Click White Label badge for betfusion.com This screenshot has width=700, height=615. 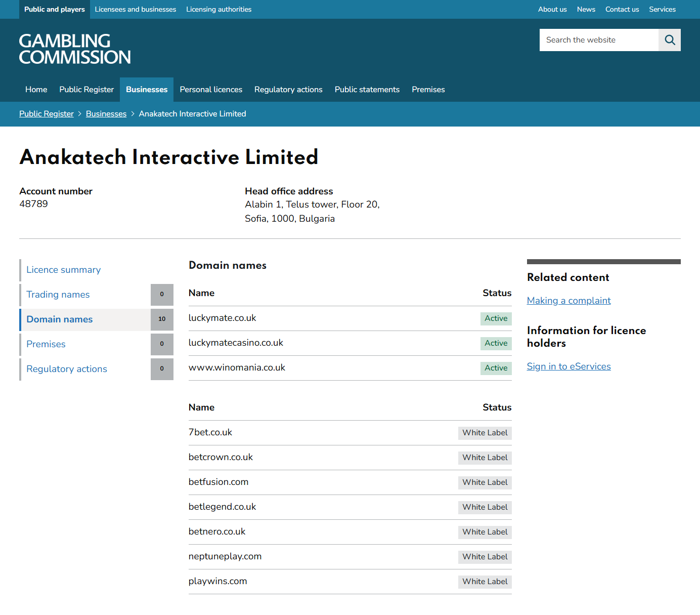485,482
